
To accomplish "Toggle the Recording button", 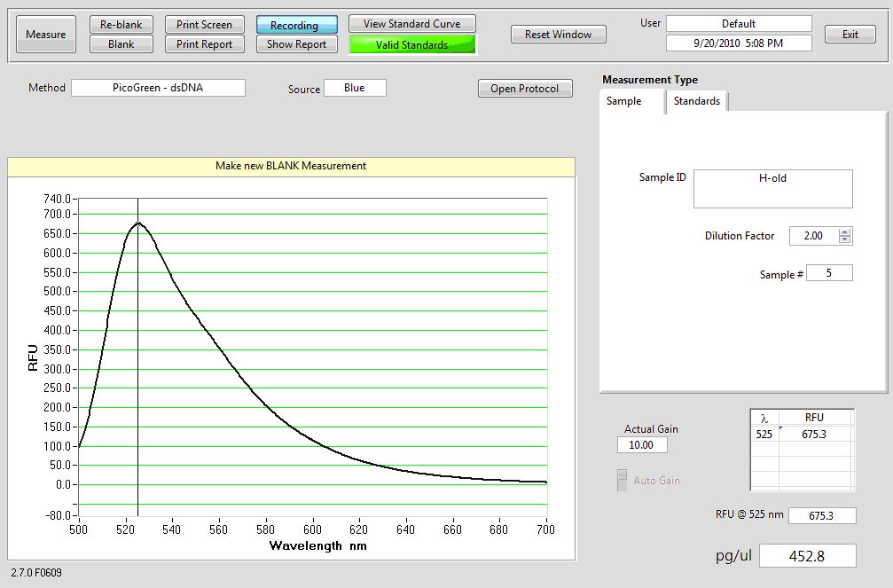I will (x=297, y=25).
